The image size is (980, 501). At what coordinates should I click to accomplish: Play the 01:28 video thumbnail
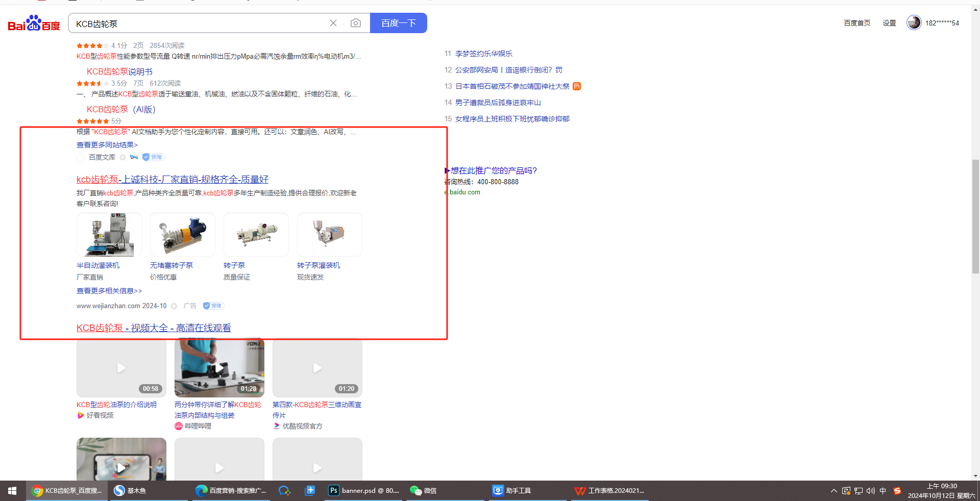pyautogui.click(x=219, y=368)
